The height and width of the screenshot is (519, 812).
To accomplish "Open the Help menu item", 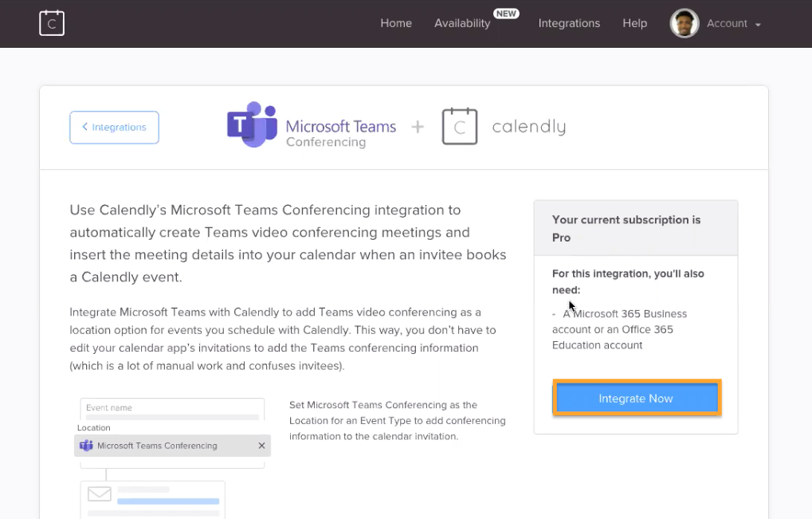I will [x=634, y=23].
